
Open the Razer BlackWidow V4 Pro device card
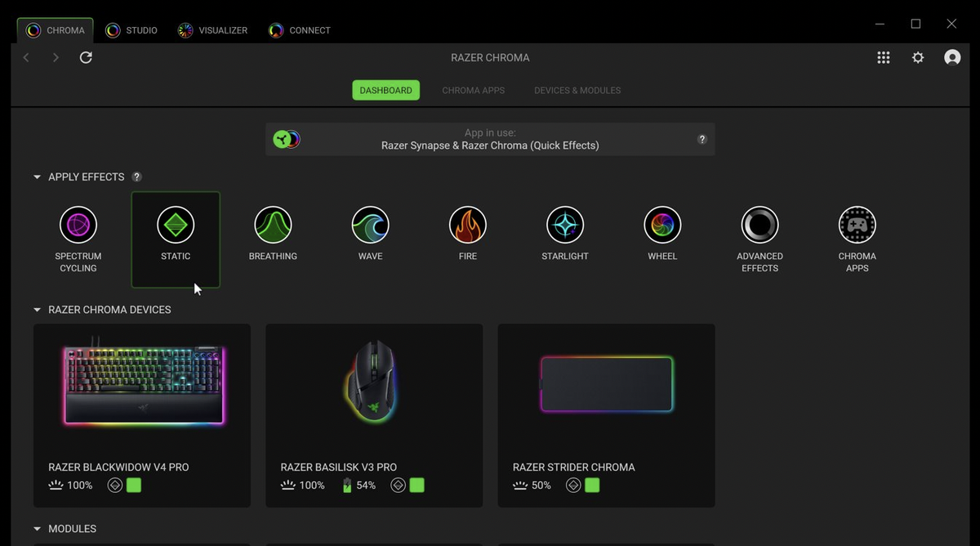pyautogui.click(x=141, y=384)
